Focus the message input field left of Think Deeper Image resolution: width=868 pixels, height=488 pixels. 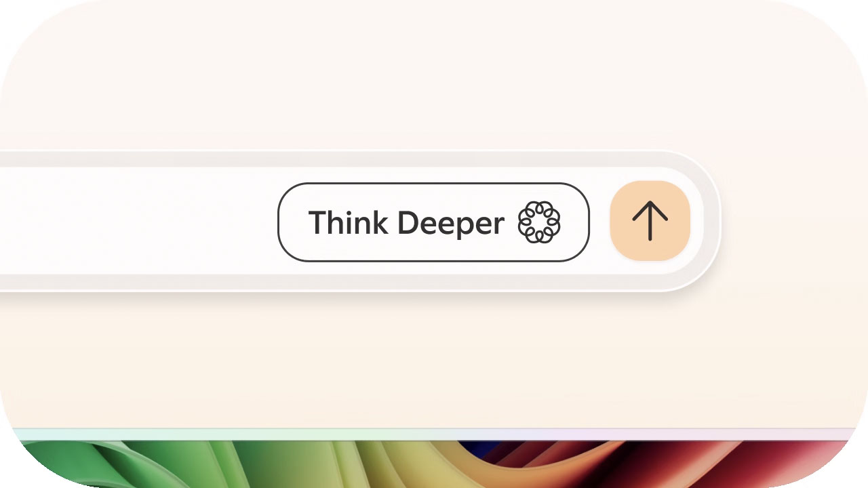[x=136, y=221]
